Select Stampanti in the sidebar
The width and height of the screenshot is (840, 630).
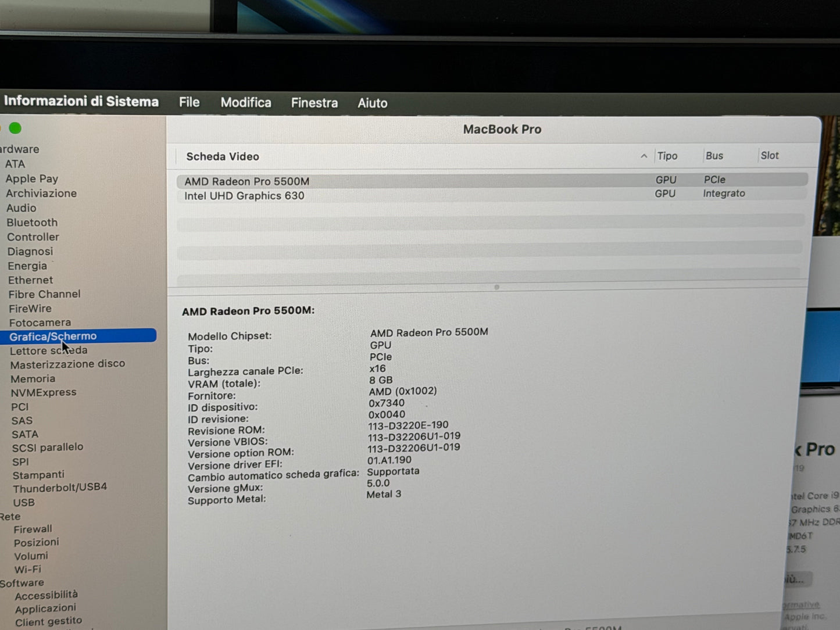point(38,475)
